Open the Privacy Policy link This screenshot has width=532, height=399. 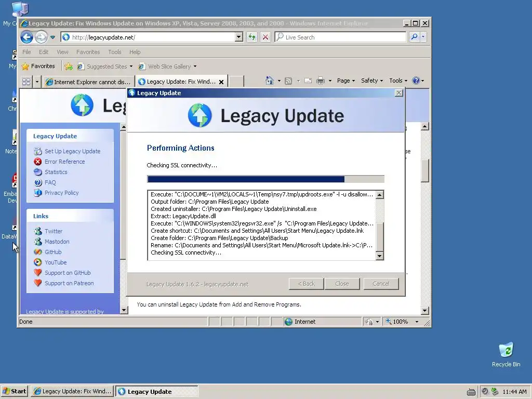(61, 193)
